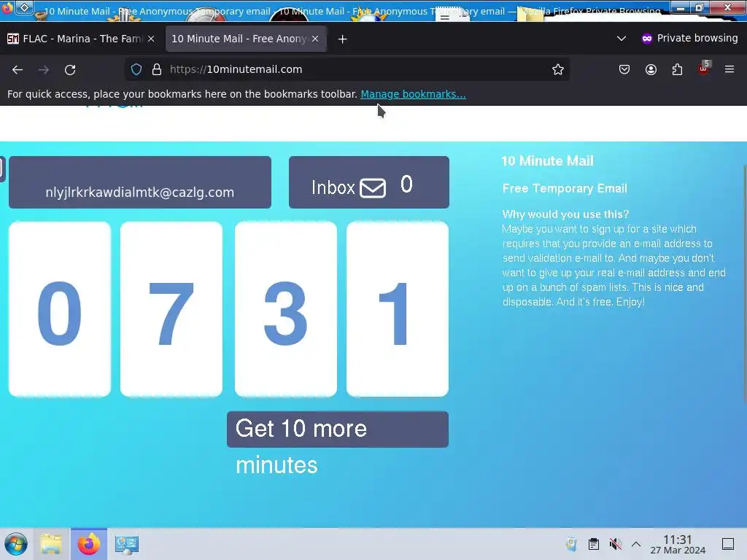Click the show desktop tray button

[x=727, y=544]
